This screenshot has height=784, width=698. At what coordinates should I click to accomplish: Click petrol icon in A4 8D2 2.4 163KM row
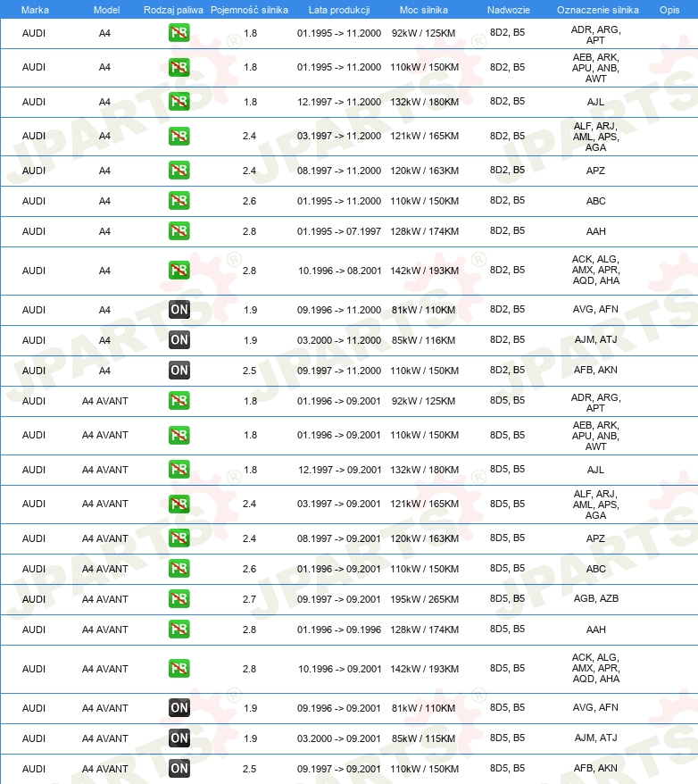click(x=179, y=171)
